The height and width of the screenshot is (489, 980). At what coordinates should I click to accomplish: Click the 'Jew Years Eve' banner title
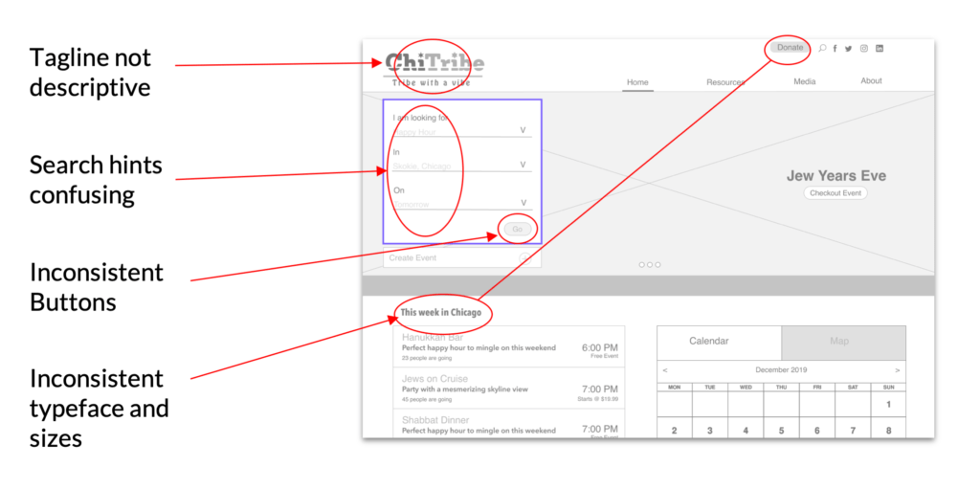coord(835,176)
